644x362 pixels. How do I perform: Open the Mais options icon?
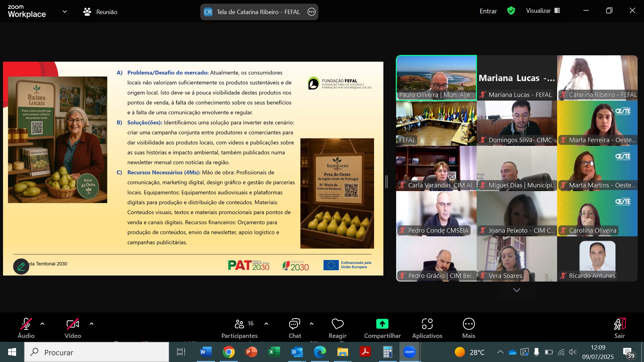click(x=469, y=324)
